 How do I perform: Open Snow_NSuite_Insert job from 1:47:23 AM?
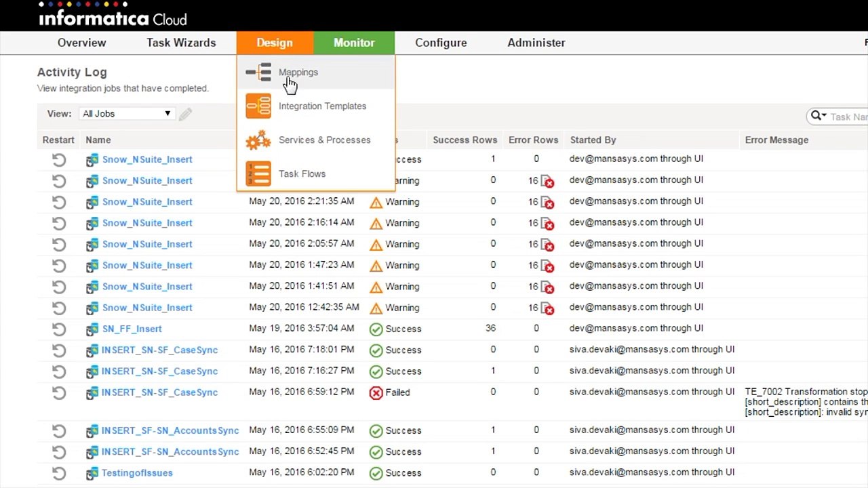[x=147, y=265]
